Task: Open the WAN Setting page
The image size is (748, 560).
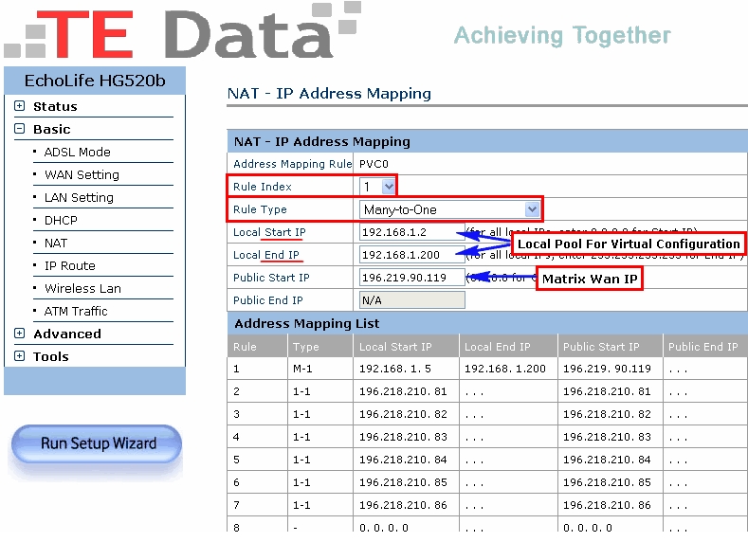Action: click(x=82, y=174)
